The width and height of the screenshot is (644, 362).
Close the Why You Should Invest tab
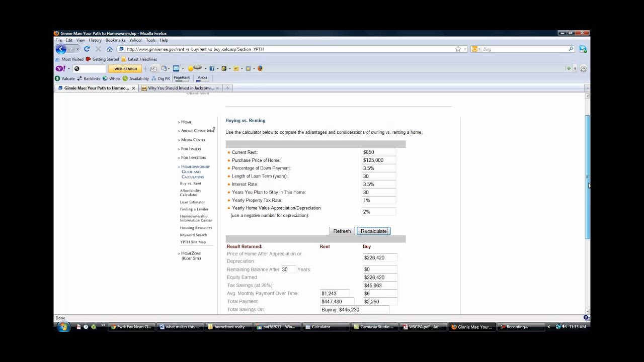pyautogui.click(x=218, y=88)
